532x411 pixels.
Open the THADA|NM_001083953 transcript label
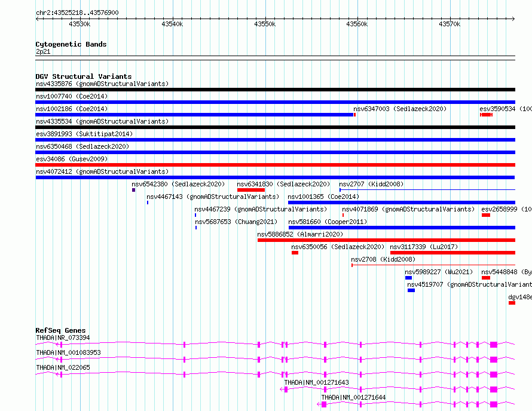[68, 352]
